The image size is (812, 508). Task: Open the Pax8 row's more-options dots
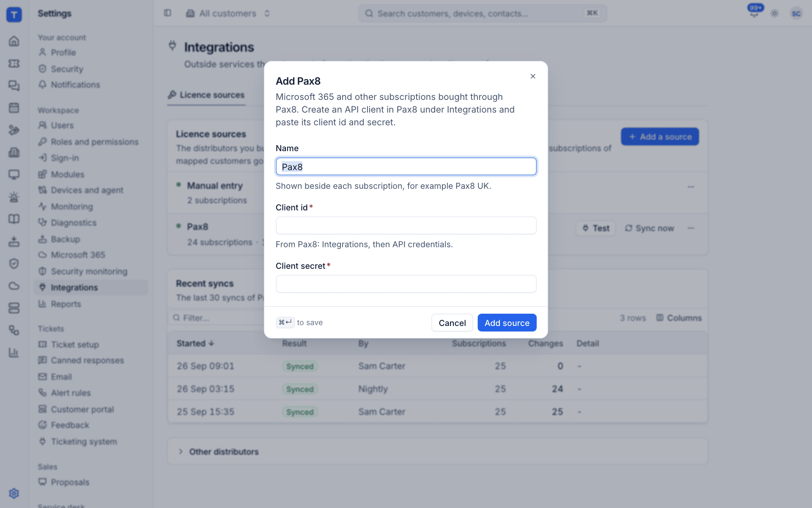click(691, 228)
